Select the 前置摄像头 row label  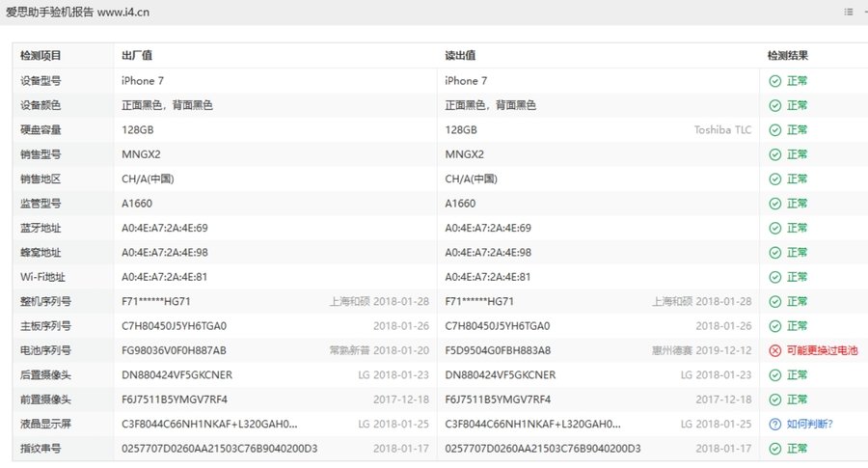pyautogui.click(x=45, y=399)
